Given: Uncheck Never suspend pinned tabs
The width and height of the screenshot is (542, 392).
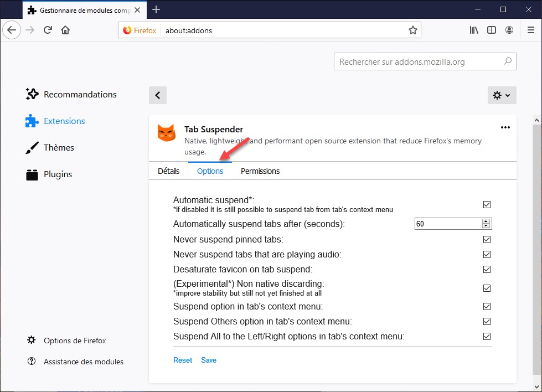Looking at the screenshot, I should tap(487, 240).
